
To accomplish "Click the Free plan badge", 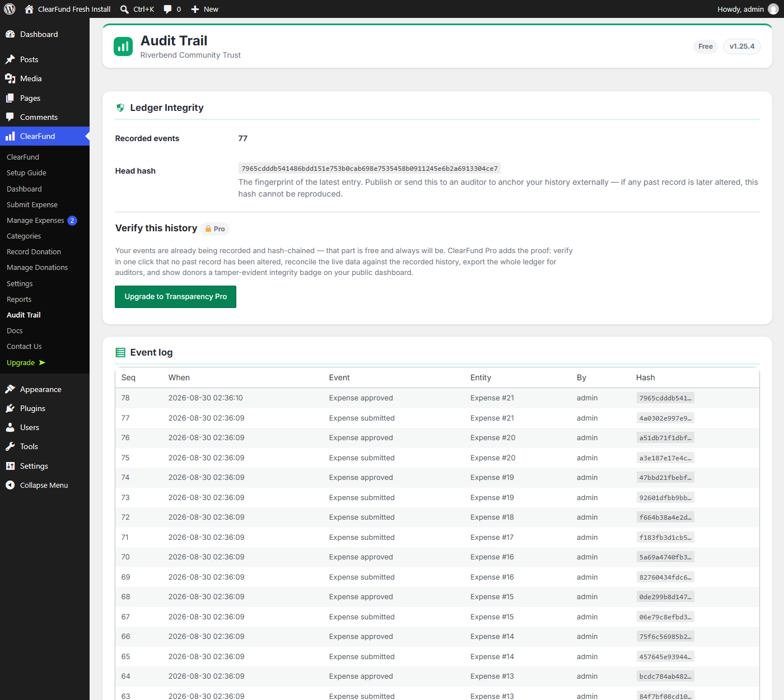I will tap(706, 46).
